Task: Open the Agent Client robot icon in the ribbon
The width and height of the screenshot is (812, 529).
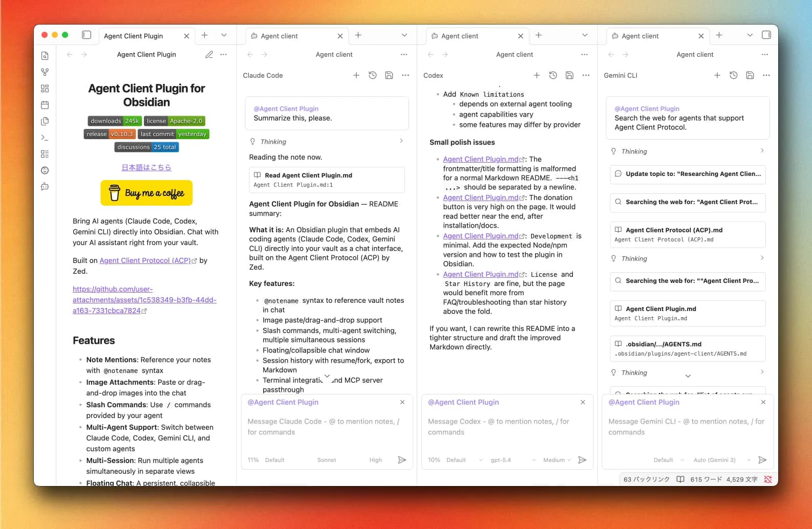Action: [x=45, y=187]
